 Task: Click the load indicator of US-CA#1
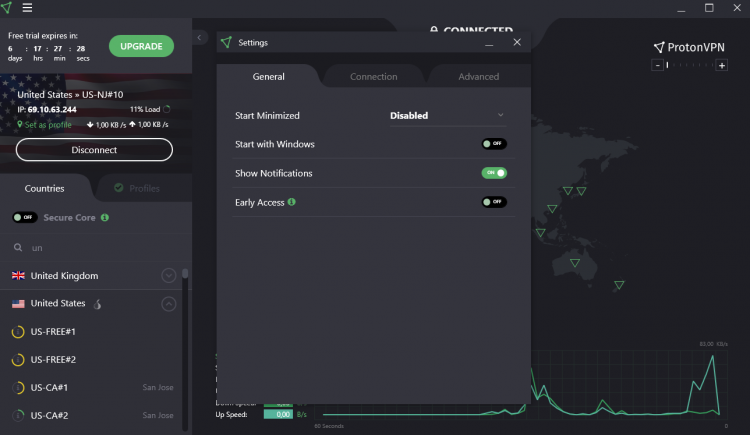18,388
